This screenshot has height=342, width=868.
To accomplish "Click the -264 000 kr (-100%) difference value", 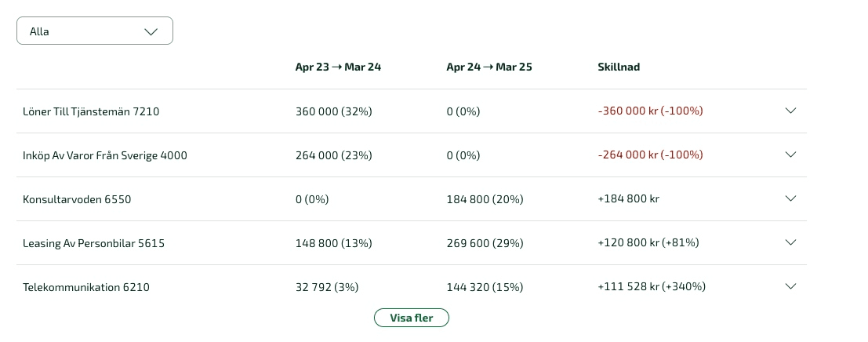I will click(651, 155).
